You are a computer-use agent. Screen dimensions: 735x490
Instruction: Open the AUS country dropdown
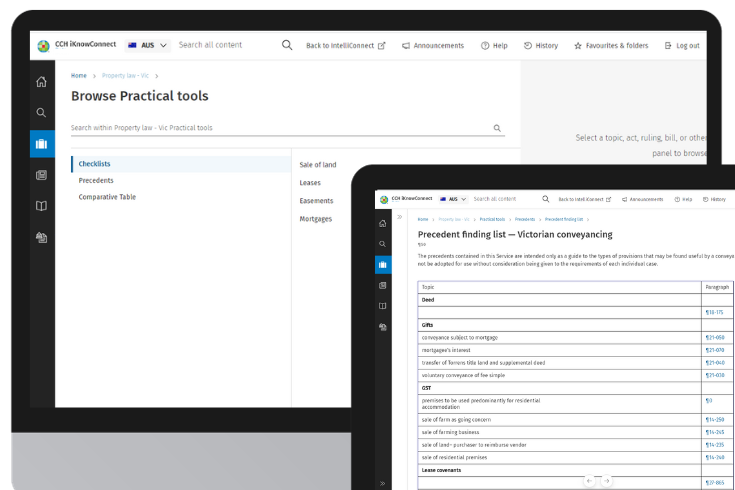(x=147, y=45)
